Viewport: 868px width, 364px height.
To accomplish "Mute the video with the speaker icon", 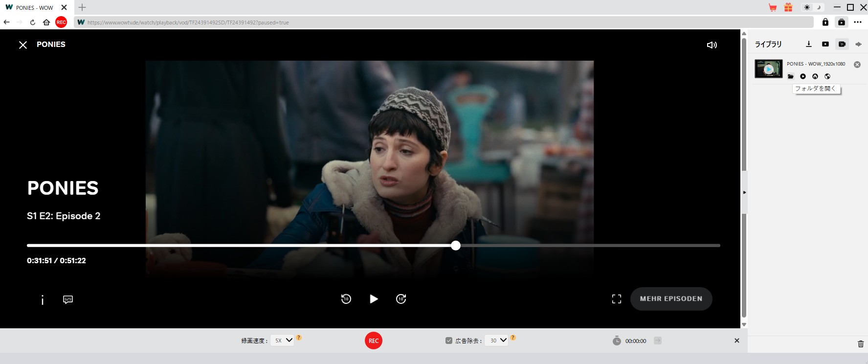I will click(x=712, y=45).
